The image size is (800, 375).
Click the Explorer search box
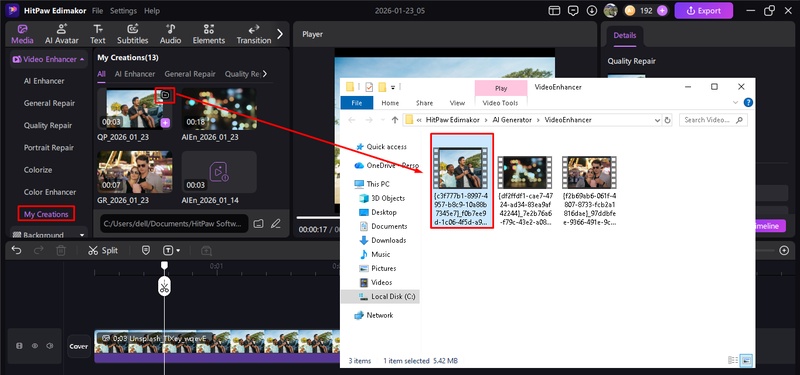[x=713, y=120]
